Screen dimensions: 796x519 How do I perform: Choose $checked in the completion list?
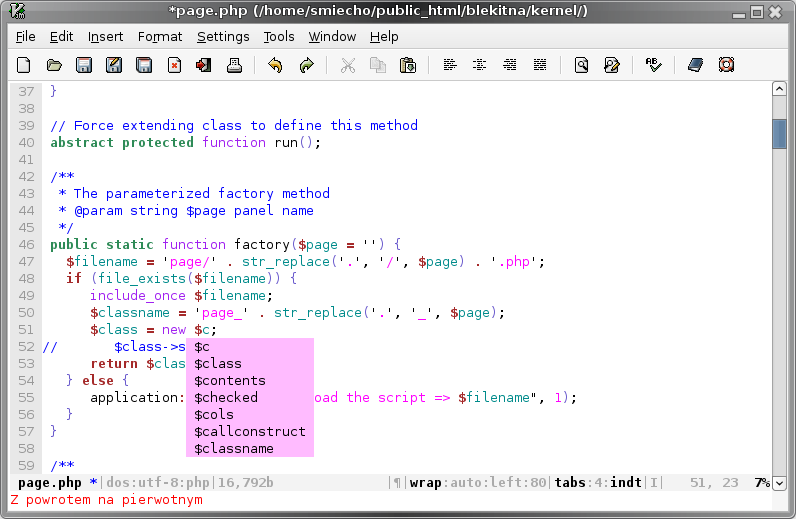coord(250,398)
